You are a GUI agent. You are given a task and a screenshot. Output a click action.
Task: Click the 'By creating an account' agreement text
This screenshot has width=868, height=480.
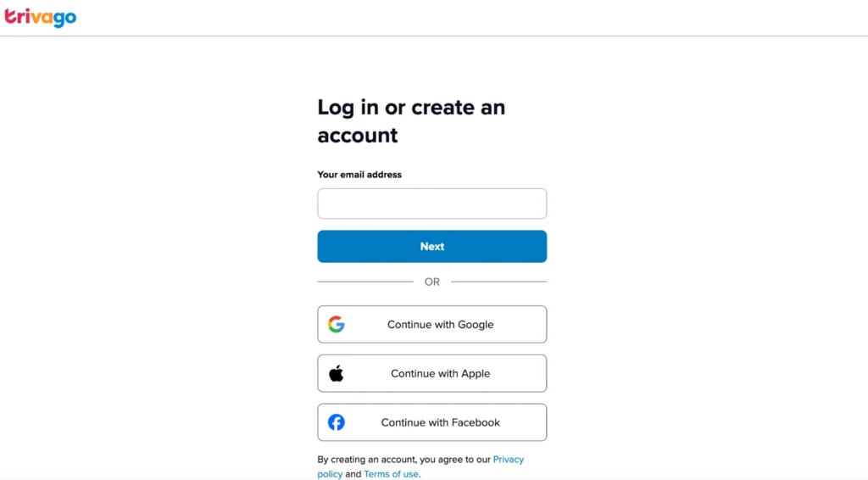tap(404, 460)
